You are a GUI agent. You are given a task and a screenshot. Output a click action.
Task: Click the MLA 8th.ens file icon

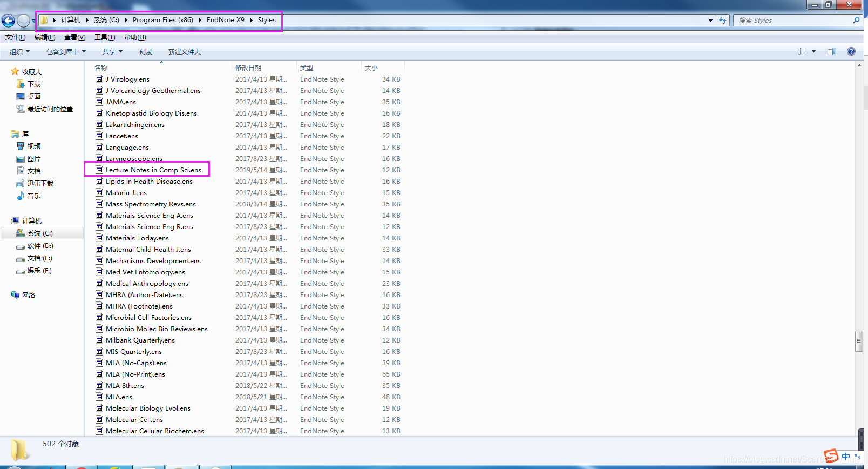99,385
